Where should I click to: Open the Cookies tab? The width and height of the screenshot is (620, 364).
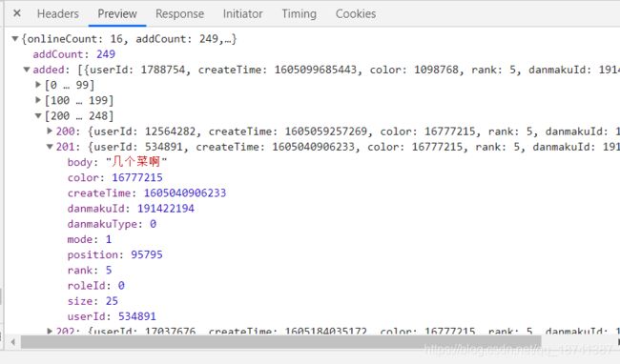[x=356, y=14]
